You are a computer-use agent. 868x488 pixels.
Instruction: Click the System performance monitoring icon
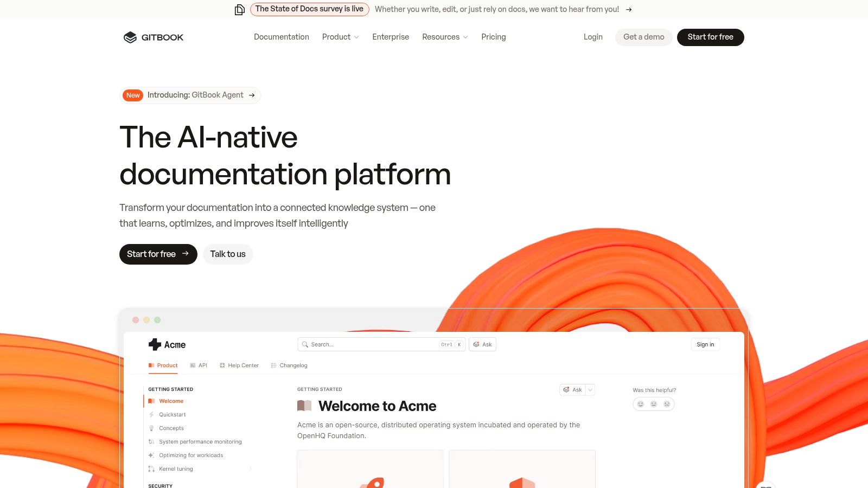[151, 441]
